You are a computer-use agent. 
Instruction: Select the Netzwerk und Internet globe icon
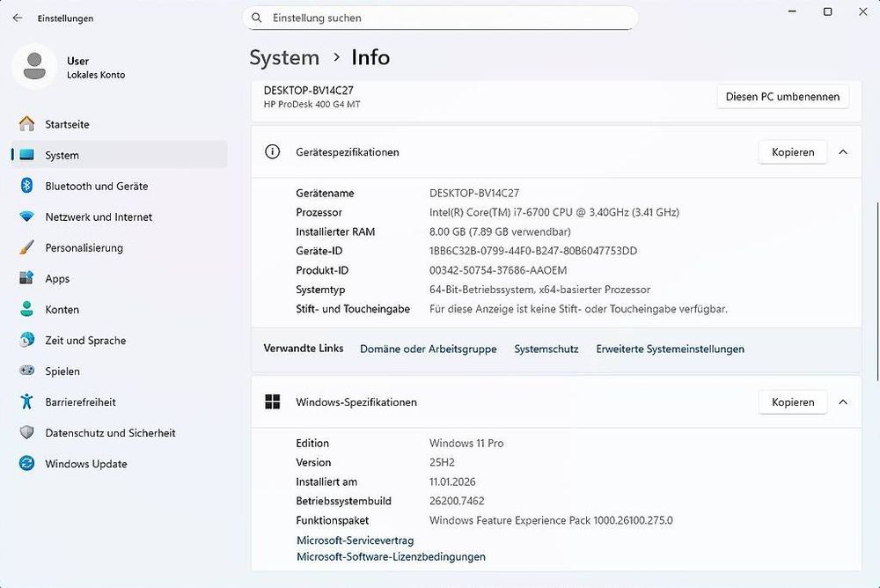[x=27, y=217]
